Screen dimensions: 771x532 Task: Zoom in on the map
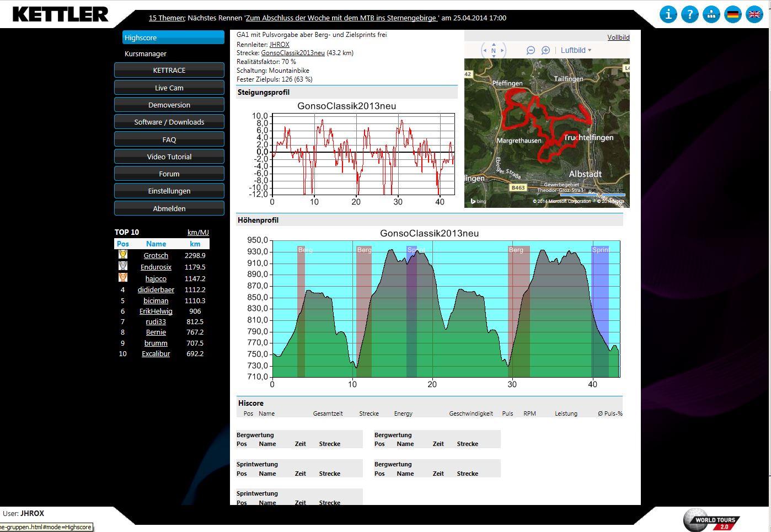[x=545, y=50]
